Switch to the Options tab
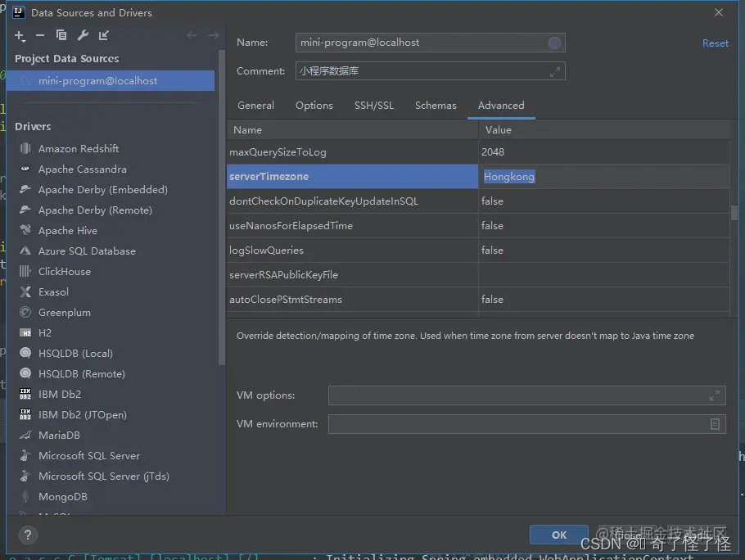745x560 pixels. coord(314,106)
